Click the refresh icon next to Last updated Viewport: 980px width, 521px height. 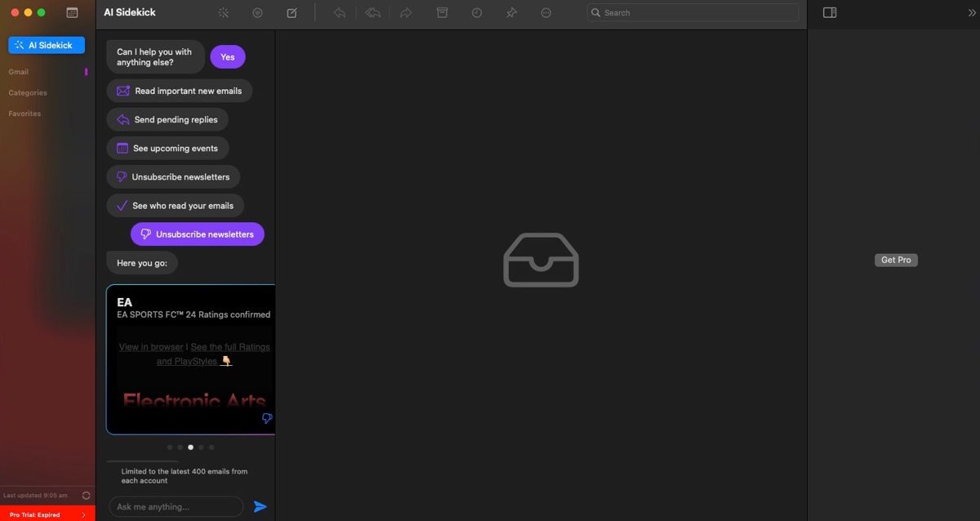pos(85,495)
